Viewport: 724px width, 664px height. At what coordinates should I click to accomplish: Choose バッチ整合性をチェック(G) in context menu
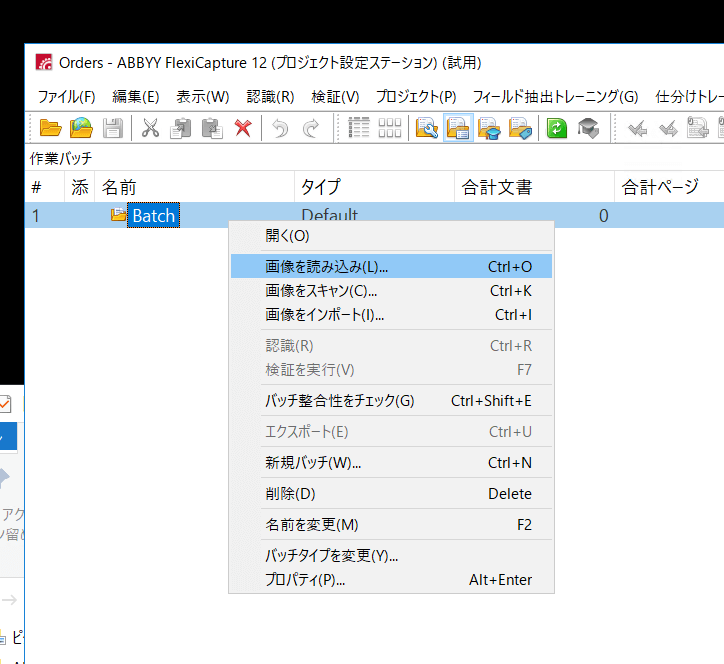pos(391,401)
